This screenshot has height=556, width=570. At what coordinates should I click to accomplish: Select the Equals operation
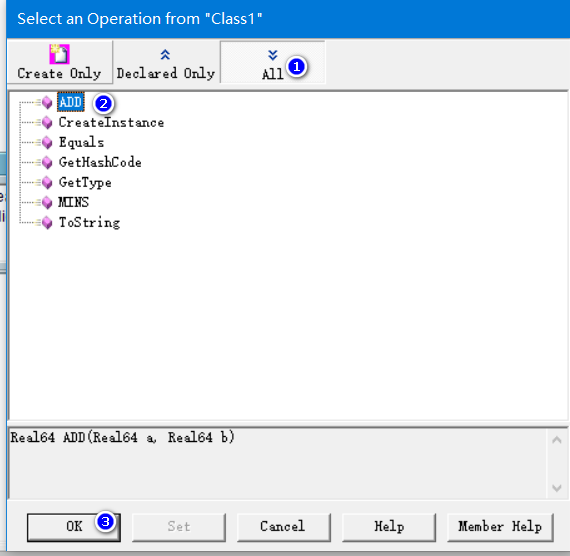[x=81, y=142]
